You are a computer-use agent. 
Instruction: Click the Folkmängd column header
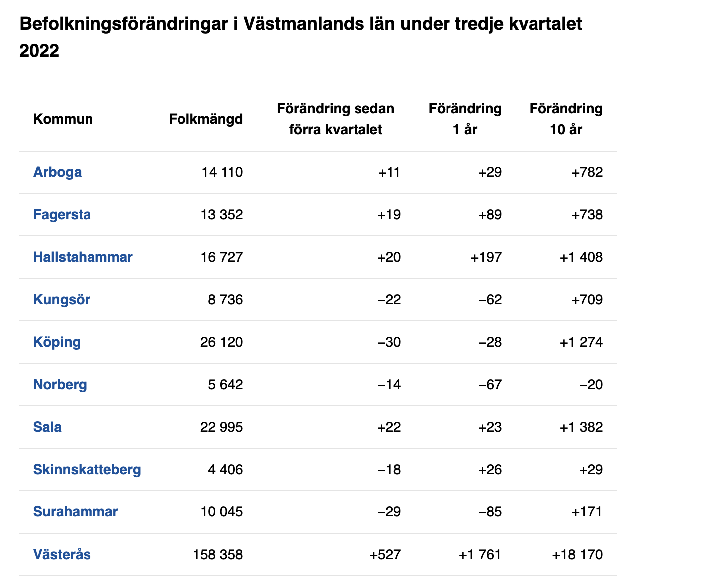coord(206,119)
